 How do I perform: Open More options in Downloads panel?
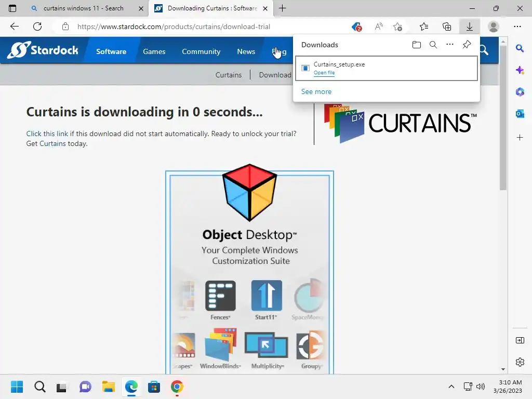tap(449, 45)
